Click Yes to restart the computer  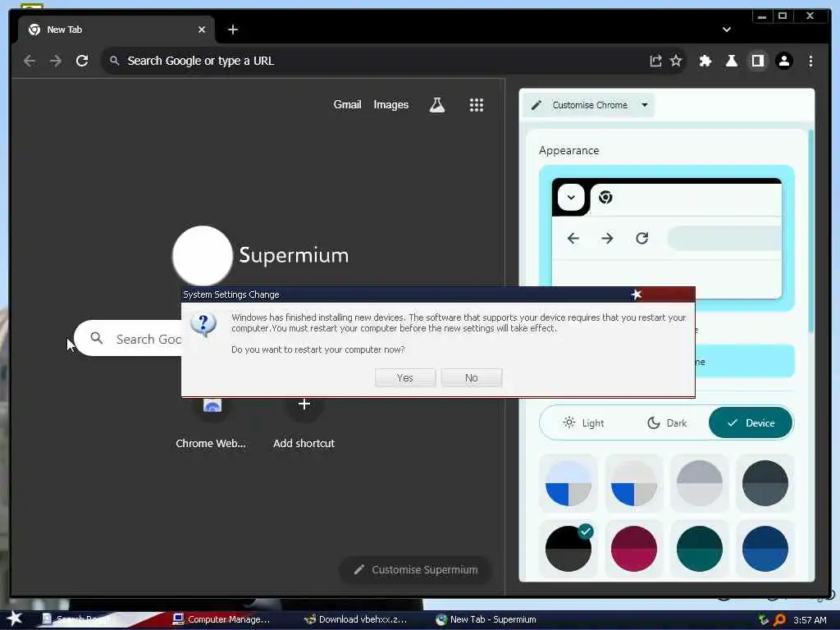[405, 377]
